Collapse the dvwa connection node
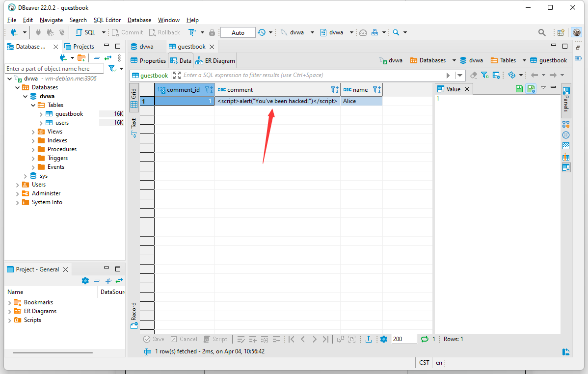This screenshot has height=374, width=588. 10,79
